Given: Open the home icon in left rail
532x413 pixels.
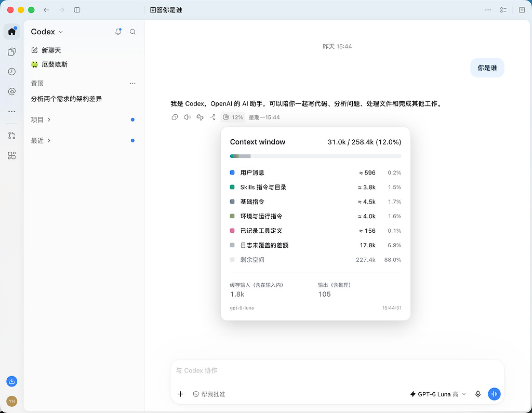Looking at the screenshot, I should [x=12, y=32].
